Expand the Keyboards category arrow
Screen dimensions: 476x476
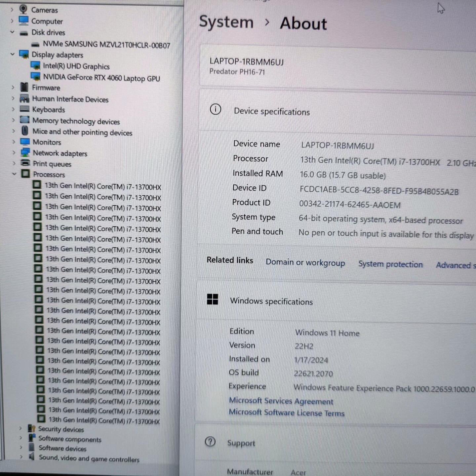(13, 109)
